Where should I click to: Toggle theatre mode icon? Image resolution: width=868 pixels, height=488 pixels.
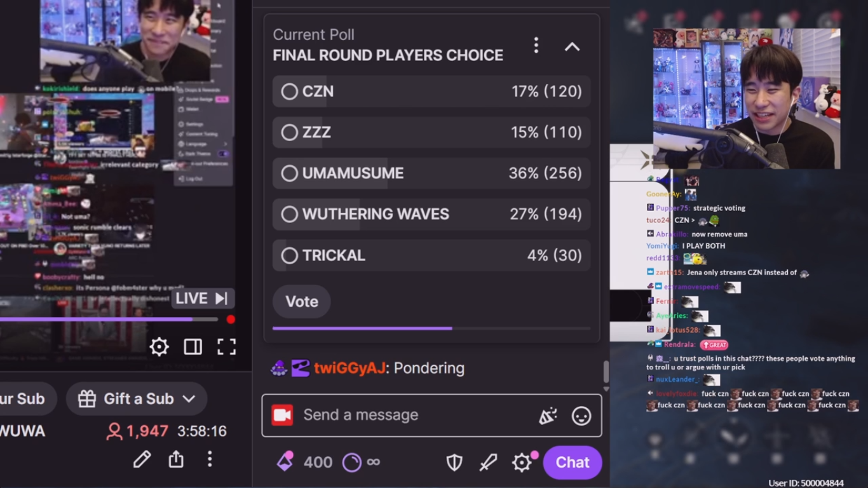(x=193, y=346)
